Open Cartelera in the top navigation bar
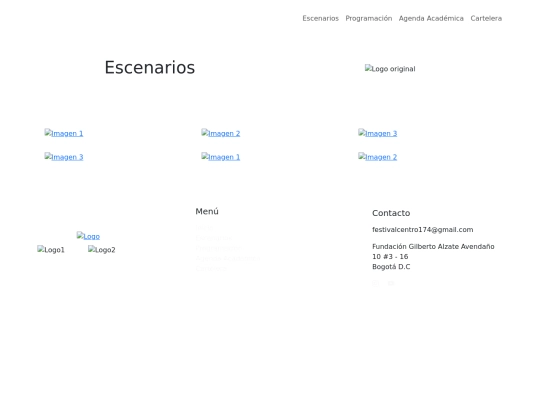540x405 pixels. click(x=486, y=18)
